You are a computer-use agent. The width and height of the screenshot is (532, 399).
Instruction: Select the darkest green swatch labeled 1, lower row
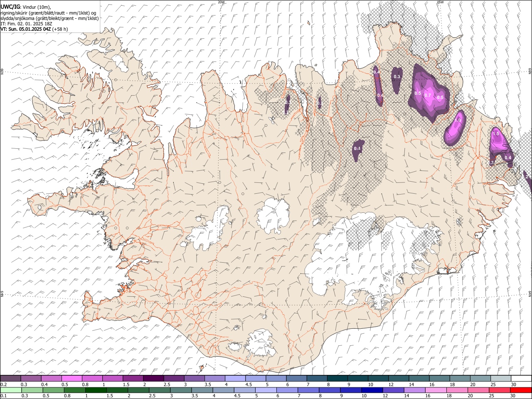[96, 390]
